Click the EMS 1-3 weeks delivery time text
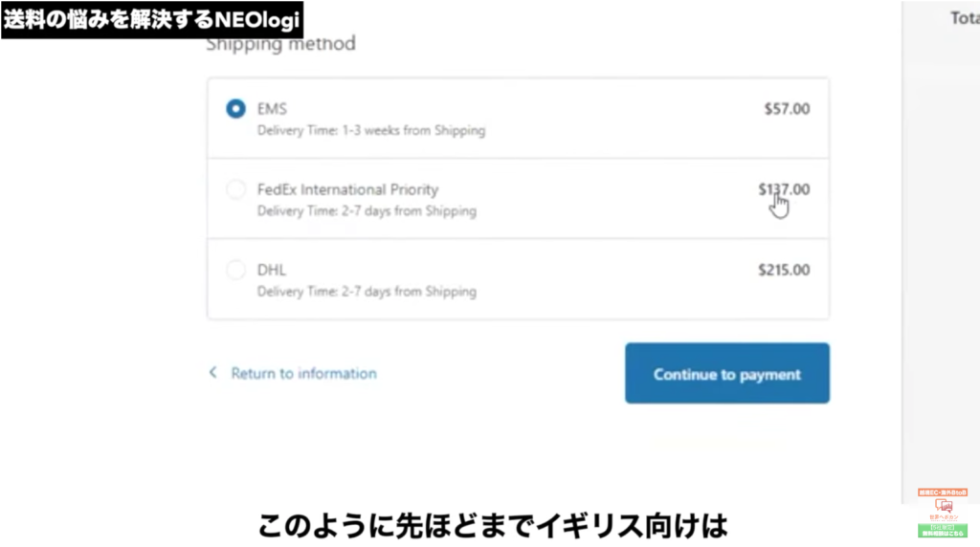This screenshot has height=547, width=980. pos(371,130)
